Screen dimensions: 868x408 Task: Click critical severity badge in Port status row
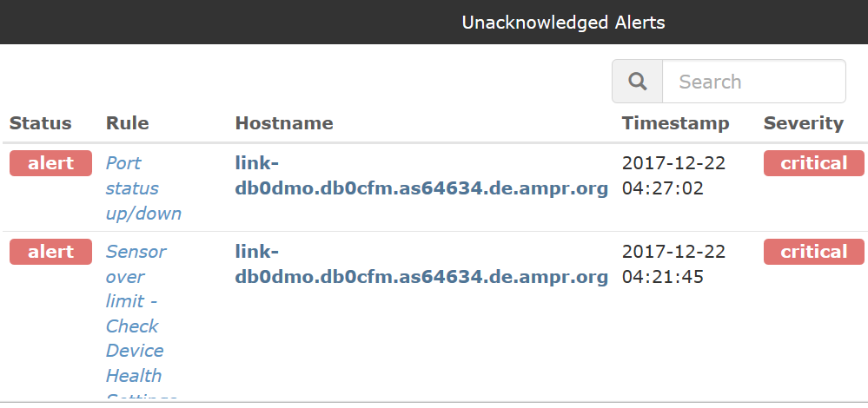click(814, 163)
